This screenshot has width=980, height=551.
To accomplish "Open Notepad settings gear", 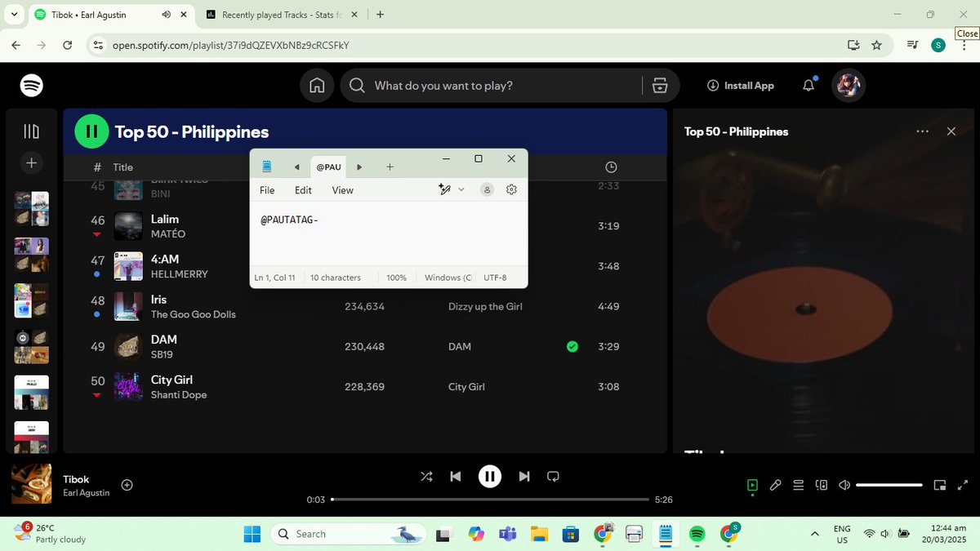I will click(x=512, y=189).
